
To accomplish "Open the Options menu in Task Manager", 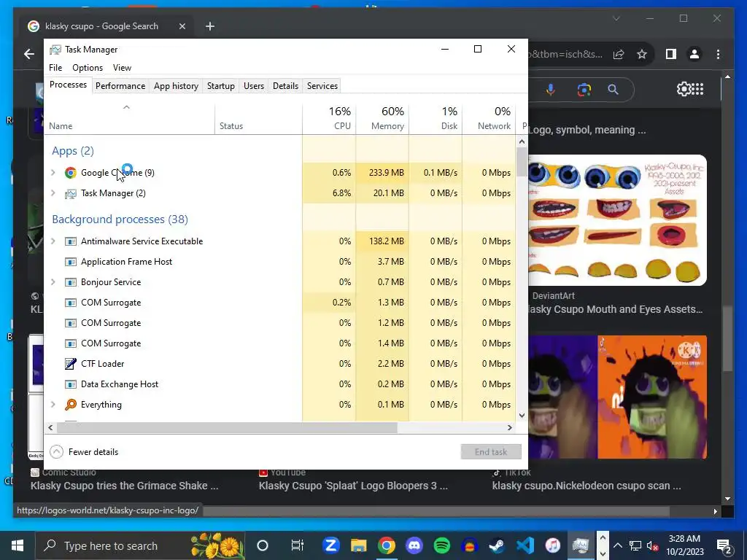I will click(88, 68).
